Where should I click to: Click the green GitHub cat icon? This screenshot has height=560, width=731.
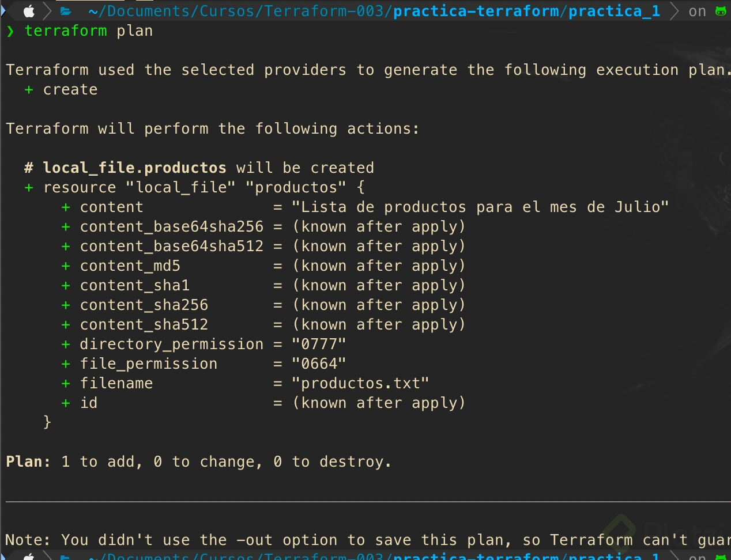(x=721, y=11)
